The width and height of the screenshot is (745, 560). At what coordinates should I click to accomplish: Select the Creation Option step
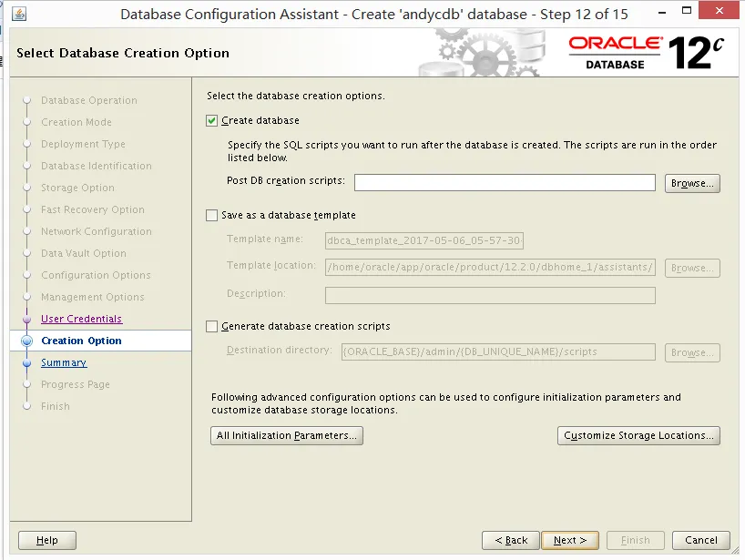click(81, 341)
